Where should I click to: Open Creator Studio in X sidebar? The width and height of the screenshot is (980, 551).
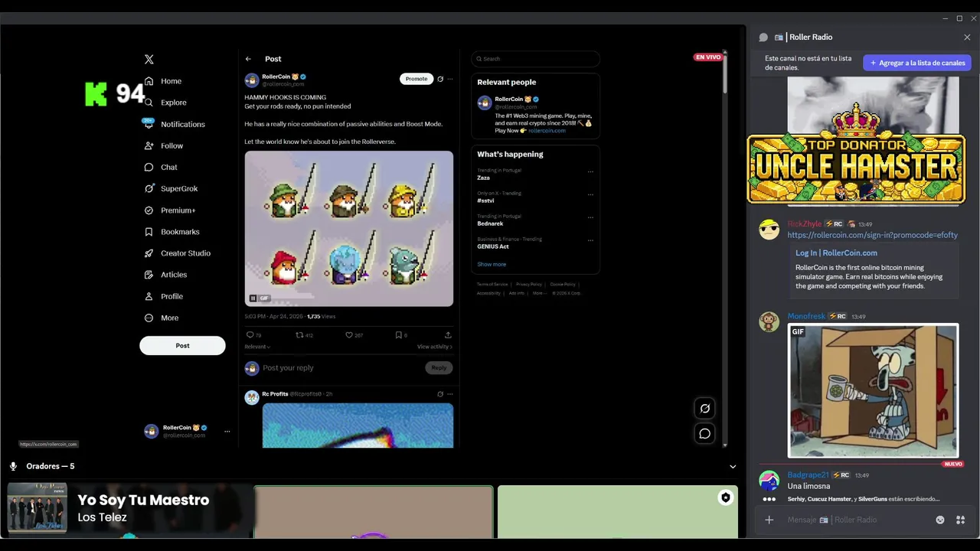tap(177, 253)
